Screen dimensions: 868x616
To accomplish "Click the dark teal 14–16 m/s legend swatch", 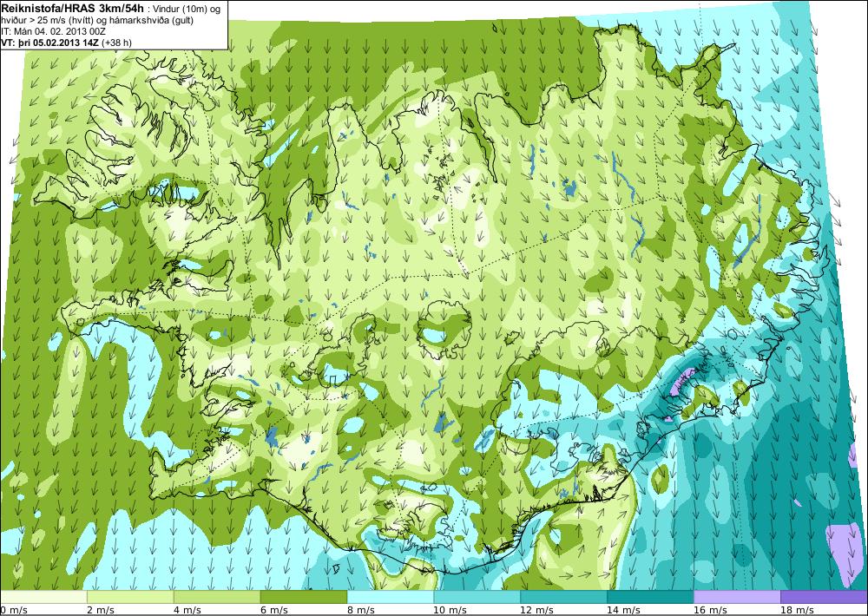I will click(650, 597).
